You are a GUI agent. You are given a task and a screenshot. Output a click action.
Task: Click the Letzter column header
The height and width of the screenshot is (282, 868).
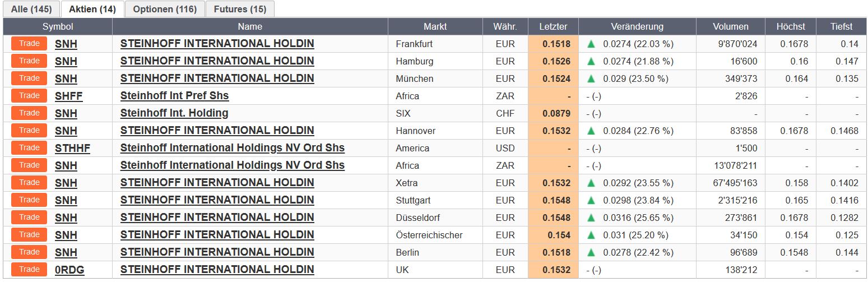tap(553, 26)
